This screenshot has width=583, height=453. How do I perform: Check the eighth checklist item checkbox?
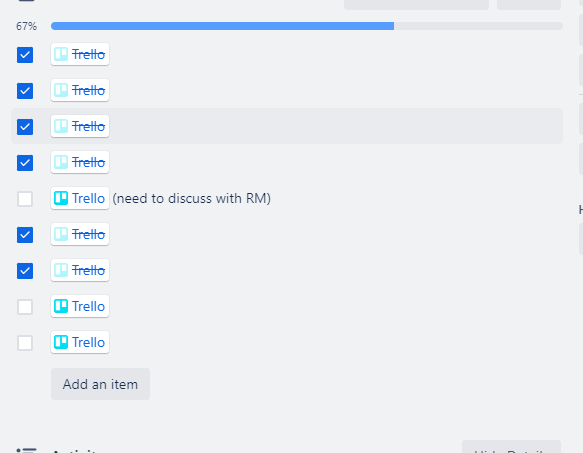[x=25, y=307]
